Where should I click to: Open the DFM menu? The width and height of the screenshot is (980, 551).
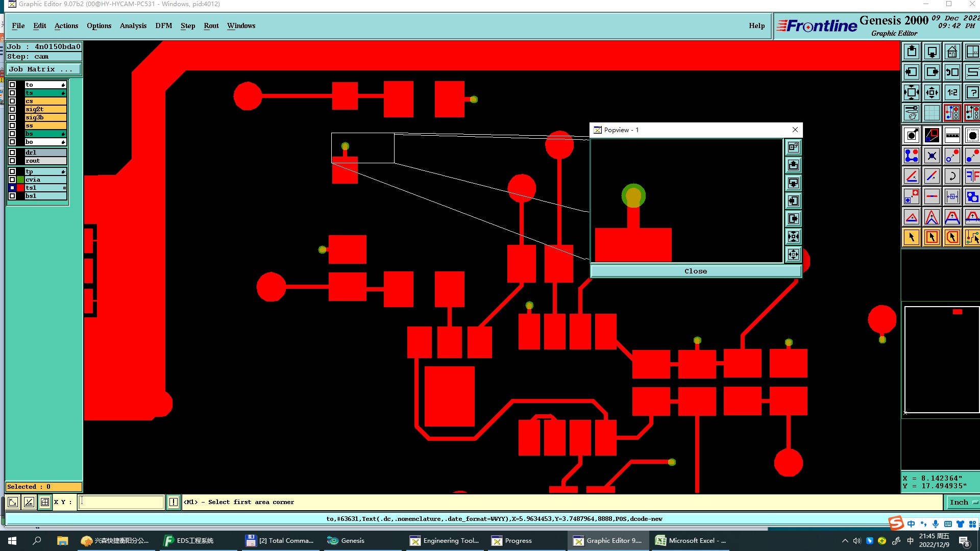pyautogui.click(x=163, y=26)
